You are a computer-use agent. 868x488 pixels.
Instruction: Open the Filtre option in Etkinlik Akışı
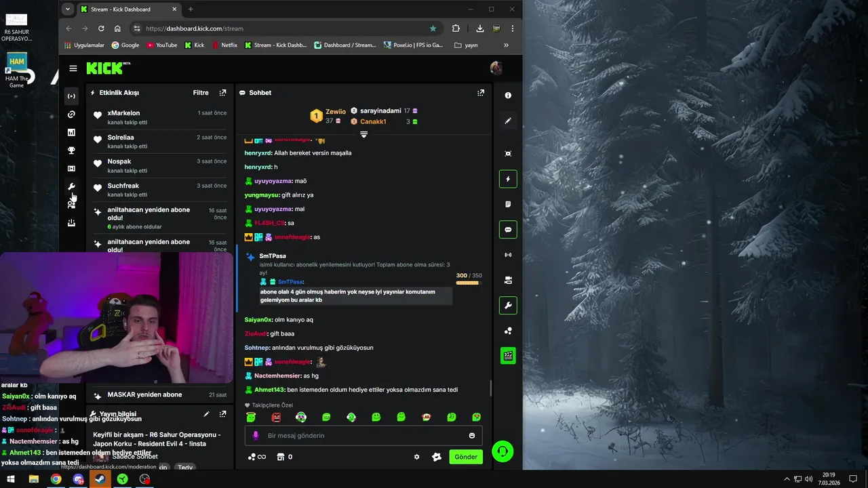pyautogui.click(x=201, y=92)
